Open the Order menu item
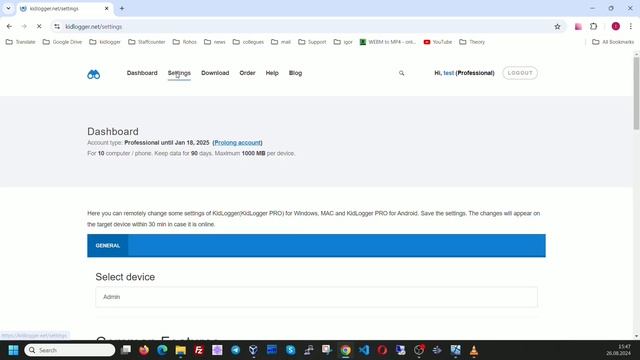 click(x=247, y=73)
